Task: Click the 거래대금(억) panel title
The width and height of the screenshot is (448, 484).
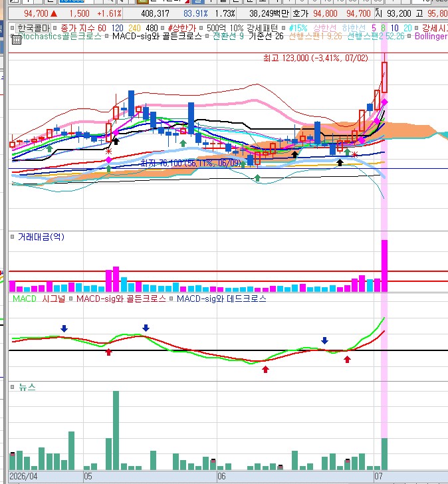Action: click(x=41, y=237)
